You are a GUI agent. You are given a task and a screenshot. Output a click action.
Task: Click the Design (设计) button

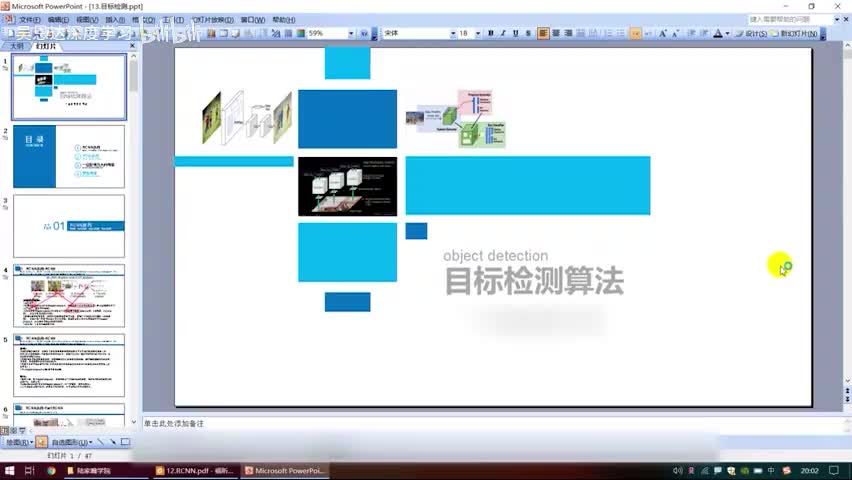[751, 33]
